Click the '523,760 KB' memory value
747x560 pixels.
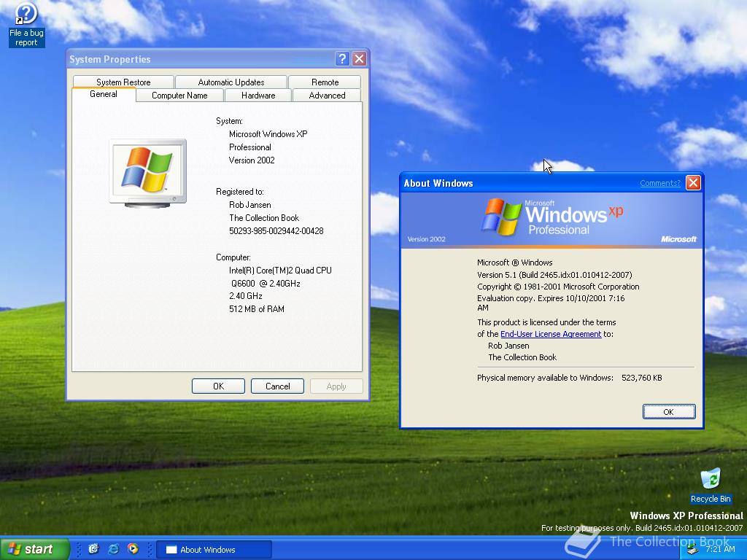click(x=642, y=378)
